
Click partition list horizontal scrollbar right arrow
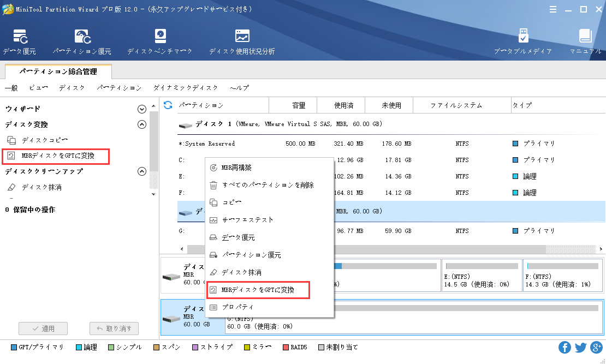pyautogui.click(x=601, y=249)
